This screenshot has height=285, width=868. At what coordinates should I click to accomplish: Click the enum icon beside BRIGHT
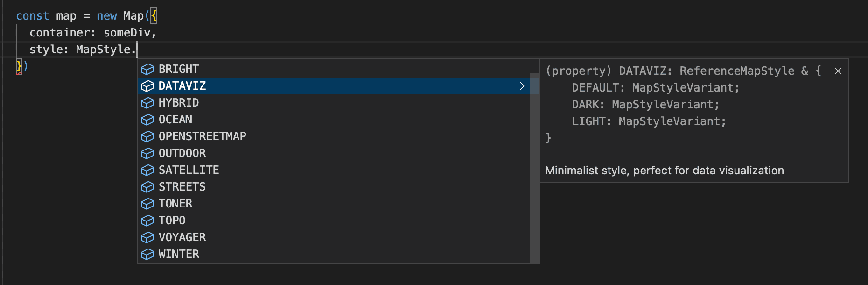tap(147, 69)
